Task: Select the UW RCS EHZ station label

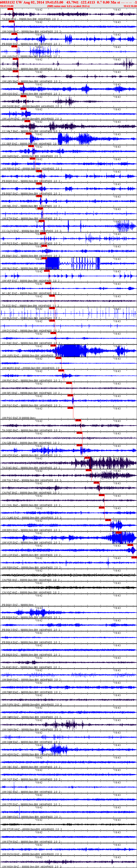Action: click(31, 244)
